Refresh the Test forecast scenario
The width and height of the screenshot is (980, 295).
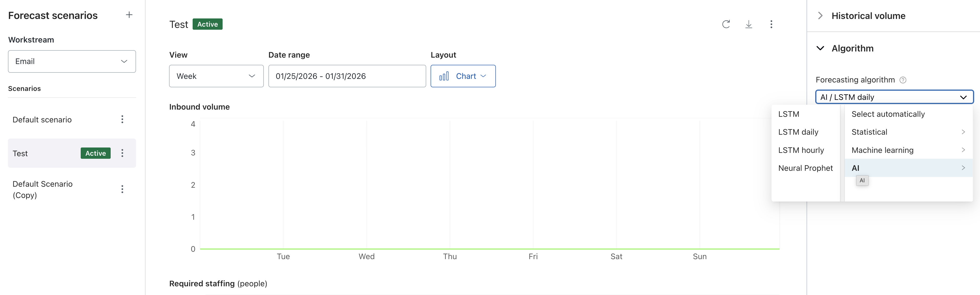(x=725, y=24)
